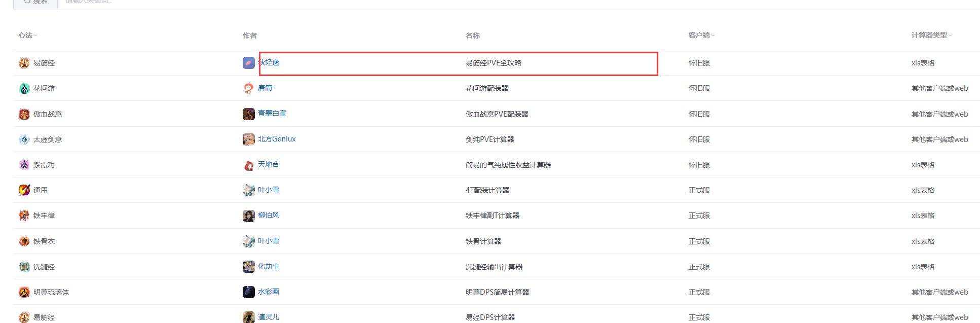Open 叶小雪's author profile link
This screenshot has height=323, width=980.
point(269,190)
